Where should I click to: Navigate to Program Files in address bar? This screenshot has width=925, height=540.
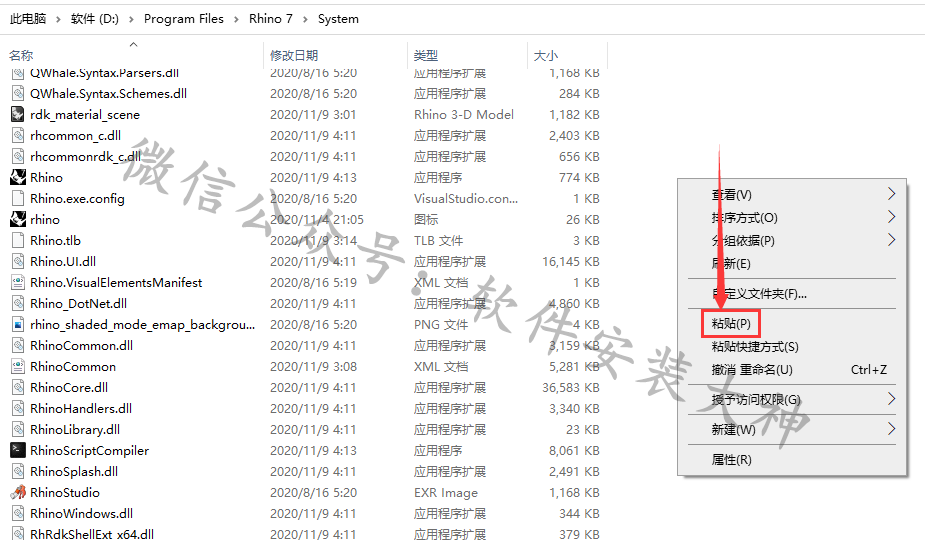click(x=183, y=19)
